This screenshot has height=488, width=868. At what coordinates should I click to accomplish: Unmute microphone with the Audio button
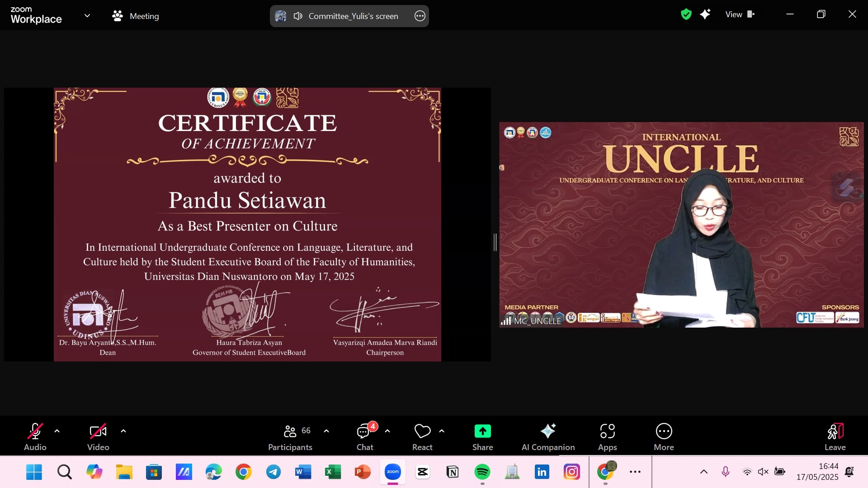point(35,436)
